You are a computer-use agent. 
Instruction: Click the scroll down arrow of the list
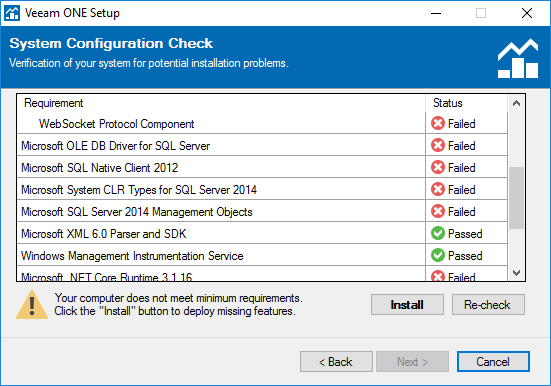point(516,273)
